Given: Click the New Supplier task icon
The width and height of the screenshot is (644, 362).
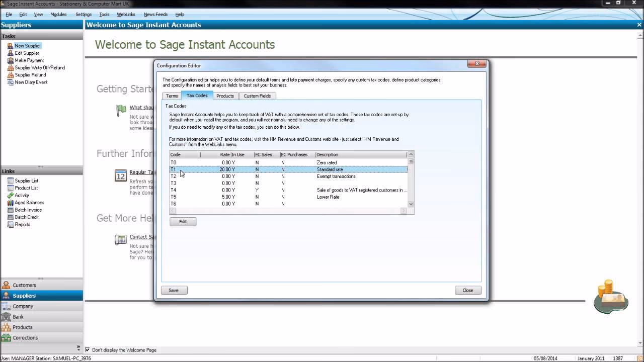Looking at the screenshot, I should point(10,46).
